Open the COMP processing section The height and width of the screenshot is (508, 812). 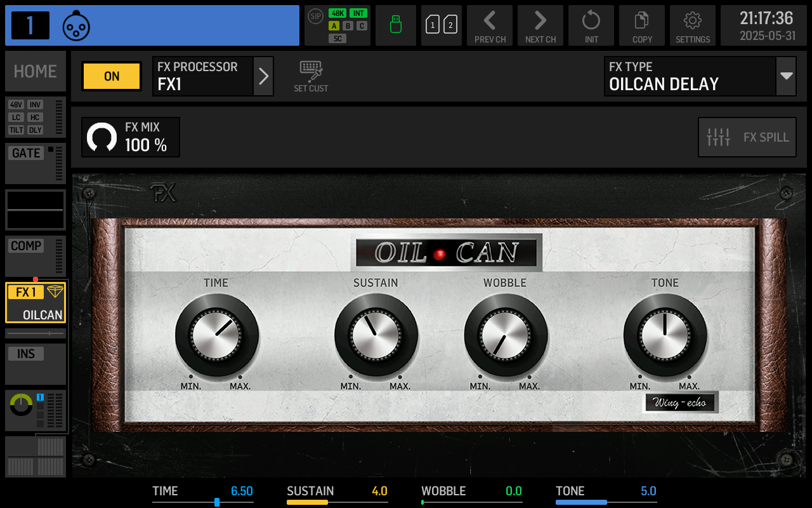(x=25, y=245)
